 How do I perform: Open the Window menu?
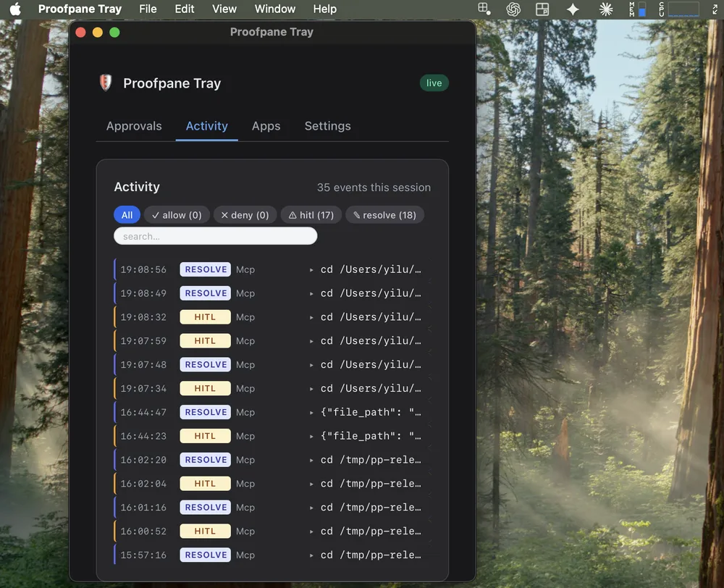click(x=274, y=9)
